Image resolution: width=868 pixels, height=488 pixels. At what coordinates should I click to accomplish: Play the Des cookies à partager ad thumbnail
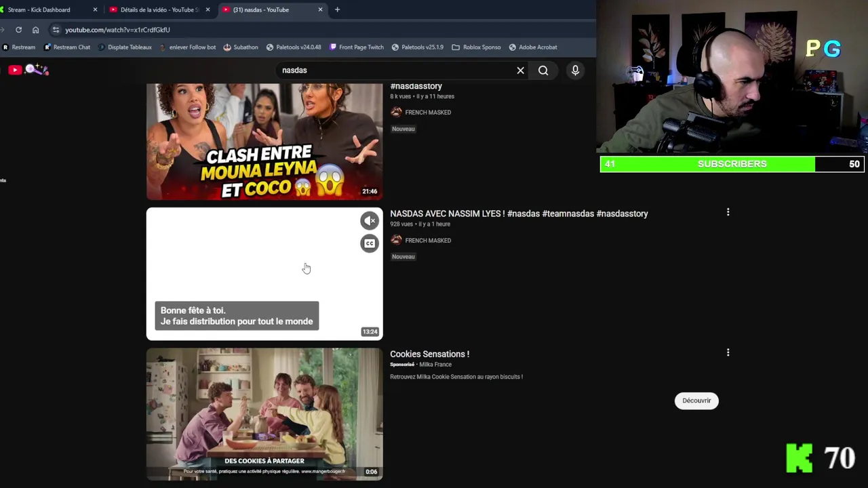click(264, 414)
